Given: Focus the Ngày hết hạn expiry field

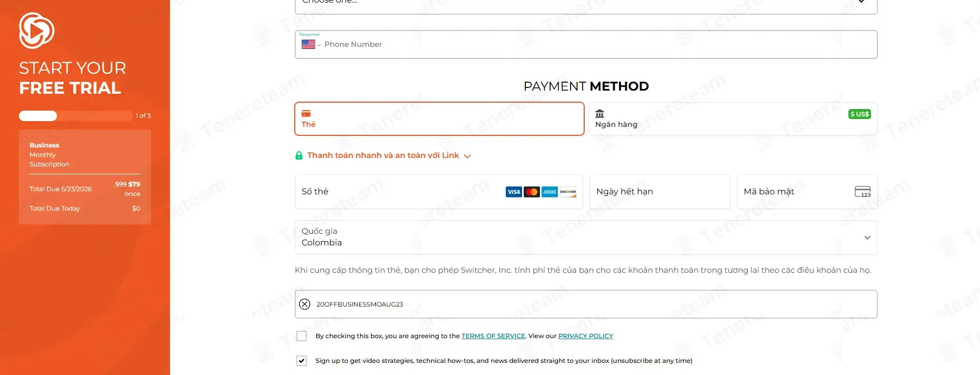Looking at the screenshot, I should [x=660, y=192].
